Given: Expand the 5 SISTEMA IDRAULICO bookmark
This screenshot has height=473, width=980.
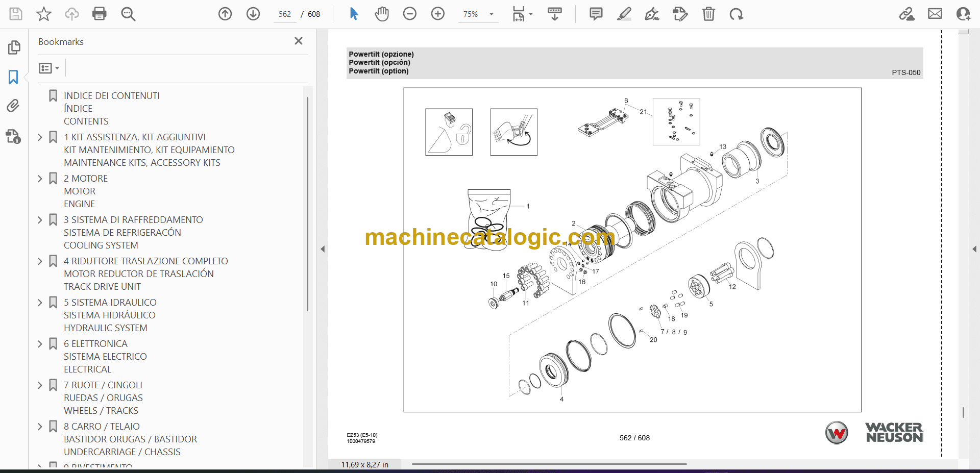Looking at the screenshot, I should pyautogui.click(x=40, y=303).
